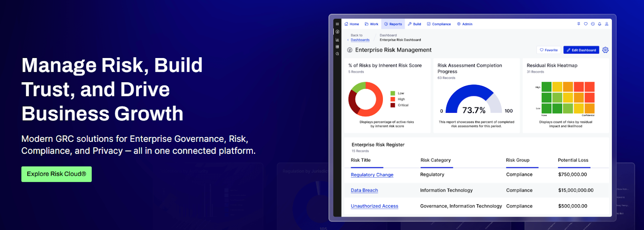Click the gauge icon beside Enterprise Risk Management title
644x230 pixels.
pyautogui.click(x=350, y=50)
